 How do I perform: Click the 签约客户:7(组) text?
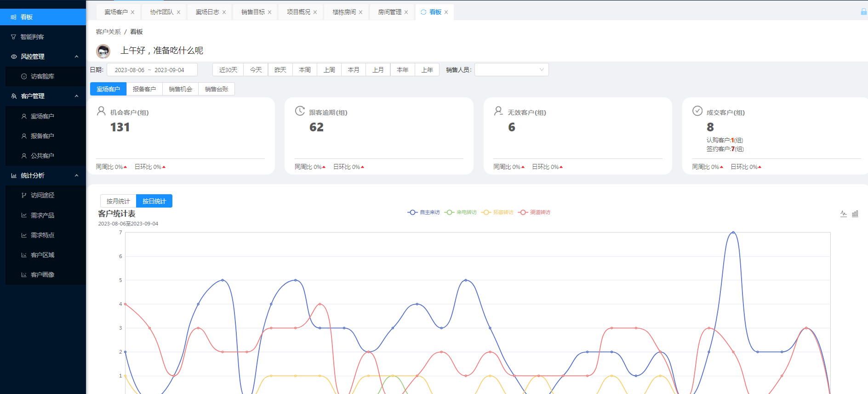(x=725, y=149)
